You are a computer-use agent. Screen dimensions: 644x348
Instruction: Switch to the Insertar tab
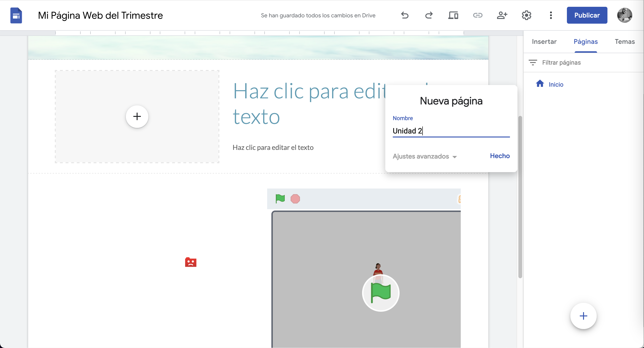544,41
